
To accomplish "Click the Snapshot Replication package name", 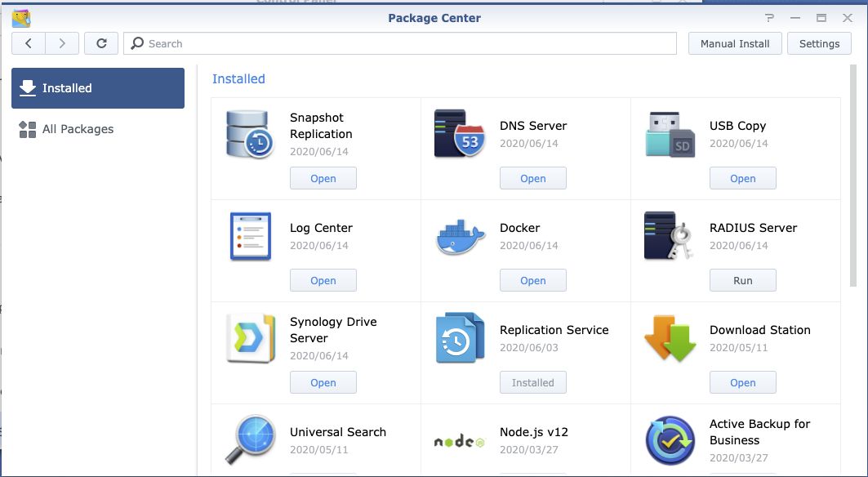I will coord(321,126).
